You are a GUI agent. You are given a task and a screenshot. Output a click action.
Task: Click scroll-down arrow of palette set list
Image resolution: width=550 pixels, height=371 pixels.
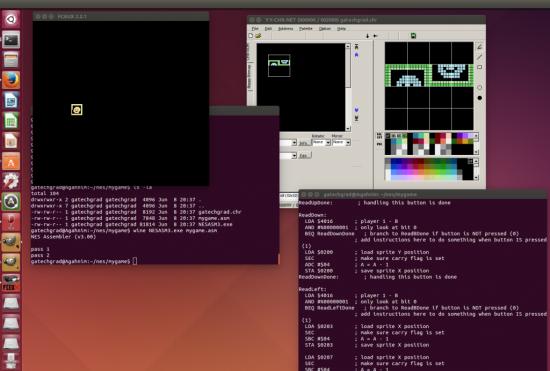pos(476,152)
